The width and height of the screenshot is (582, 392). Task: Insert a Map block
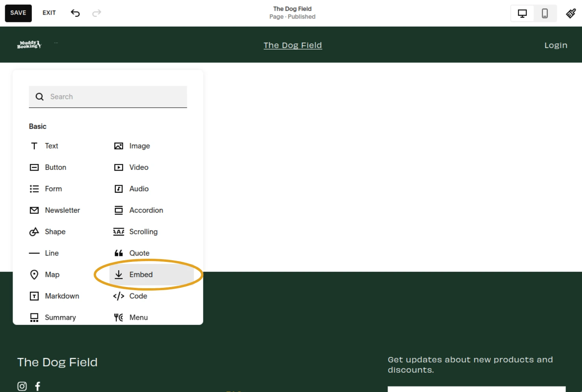52,274
